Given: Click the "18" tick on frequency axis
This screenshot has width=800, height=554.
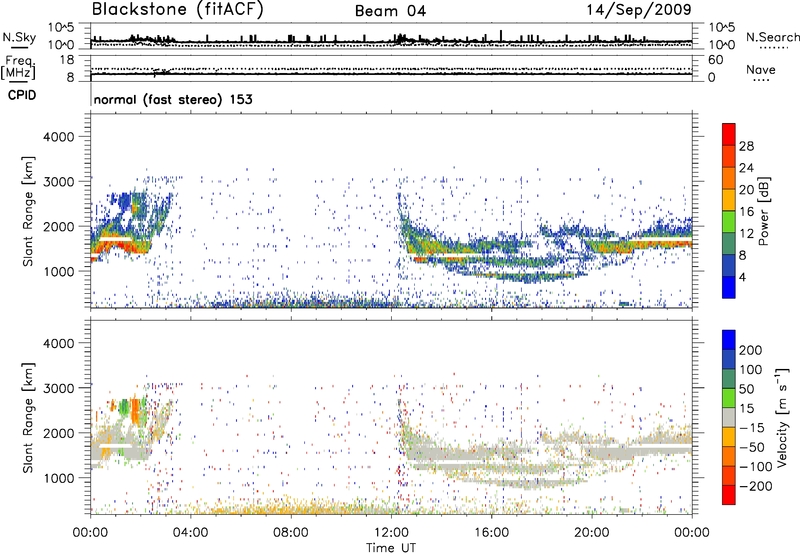Looking at the screenshot, I should coord(67,60).
